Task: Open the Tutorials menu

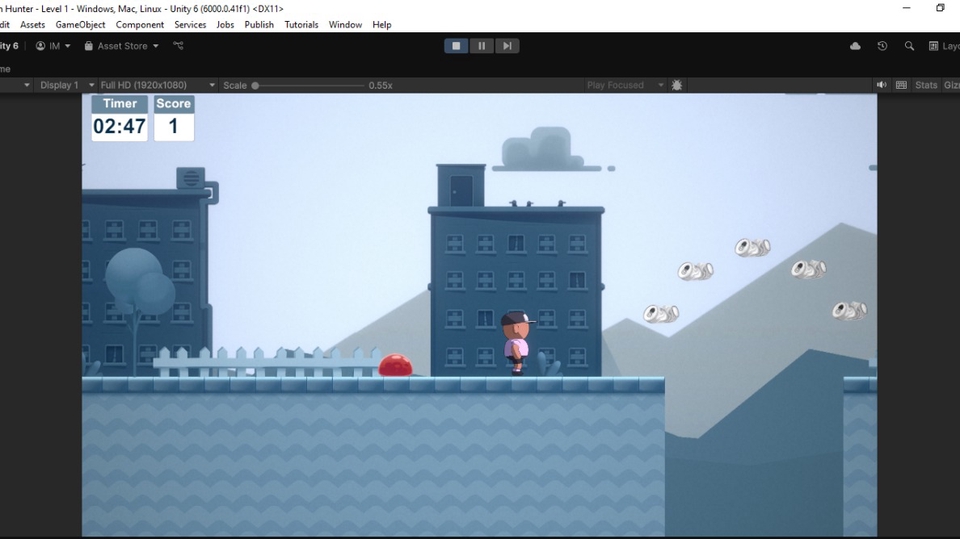Action: 301,24
